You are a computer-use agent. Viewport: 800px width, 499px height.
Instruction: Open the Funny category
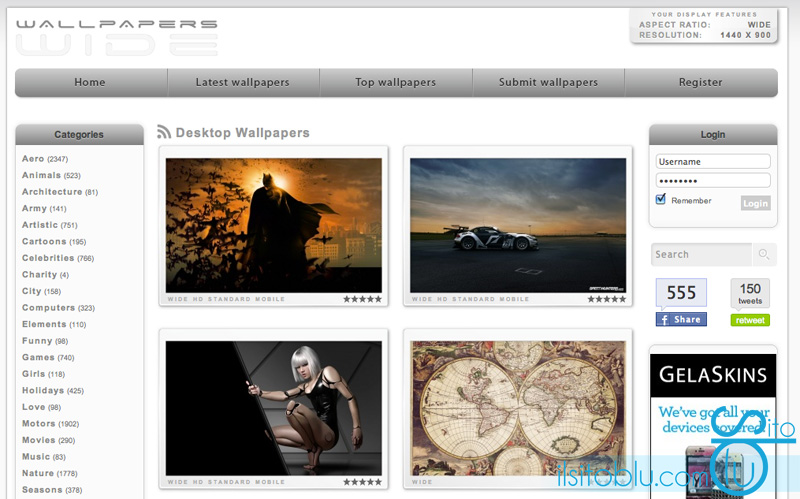(x=45, y=341)
